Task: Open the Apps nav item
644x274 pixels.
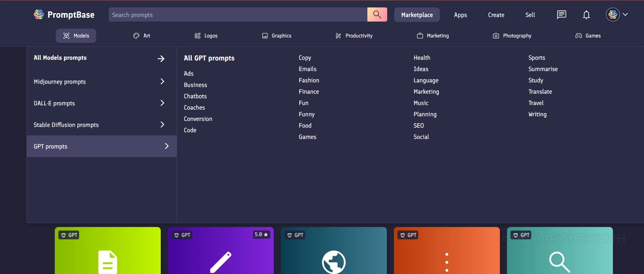Action: tap(460, 15)
